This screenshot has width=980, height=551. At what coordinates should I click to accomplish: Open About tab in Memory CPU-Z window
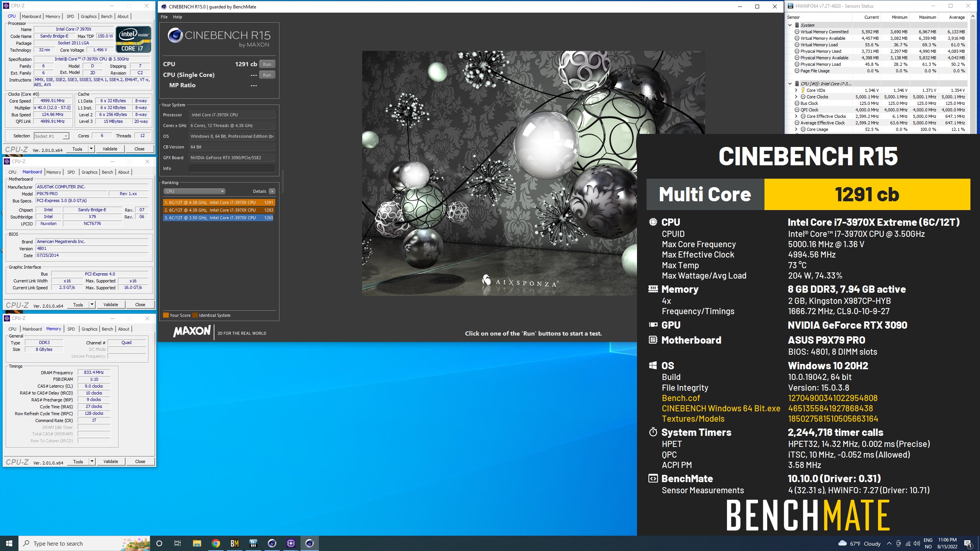click(x=124, y=329)
